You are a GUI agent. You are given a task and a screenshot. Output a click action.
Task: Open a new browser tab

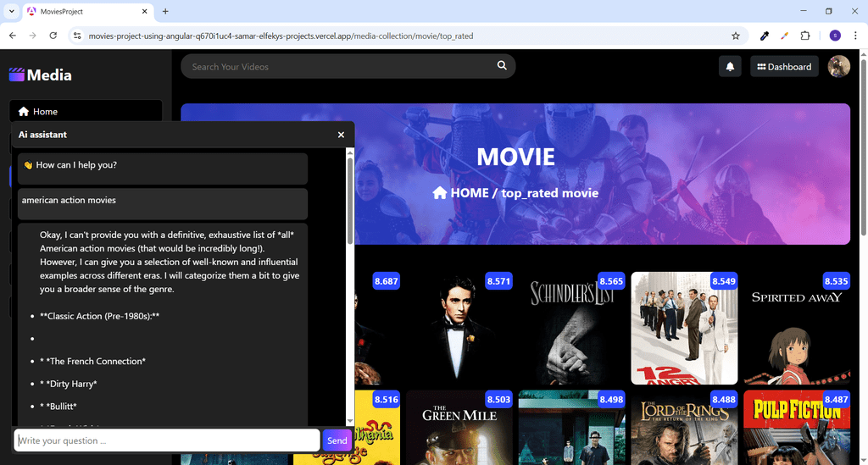click(165, 11)
